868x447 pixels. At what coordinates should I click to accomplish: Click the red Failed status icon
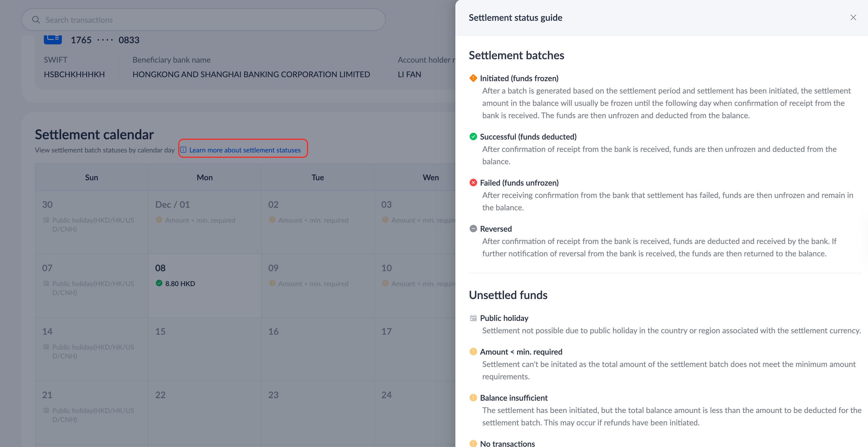pyautogui.click(x=473, y=183)
